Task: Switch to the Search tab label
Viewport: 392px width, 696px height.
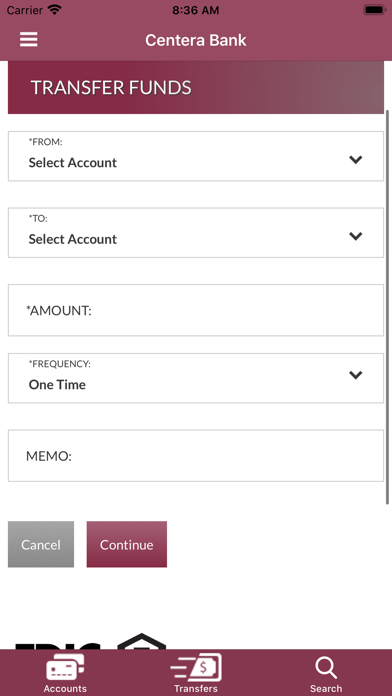Action: coord(326,688)
